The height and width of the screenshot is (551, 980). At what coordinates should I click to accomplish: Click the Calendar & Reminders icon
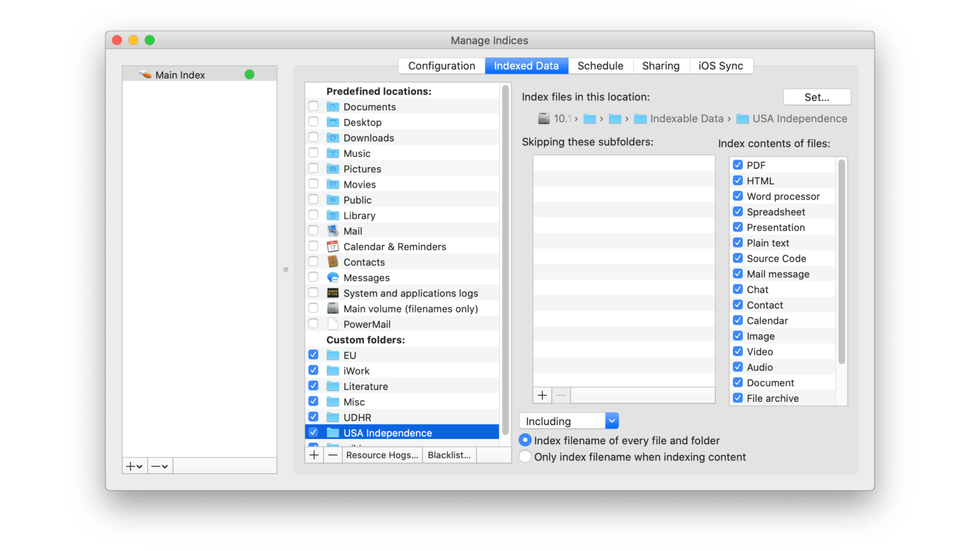coord(333,246)
